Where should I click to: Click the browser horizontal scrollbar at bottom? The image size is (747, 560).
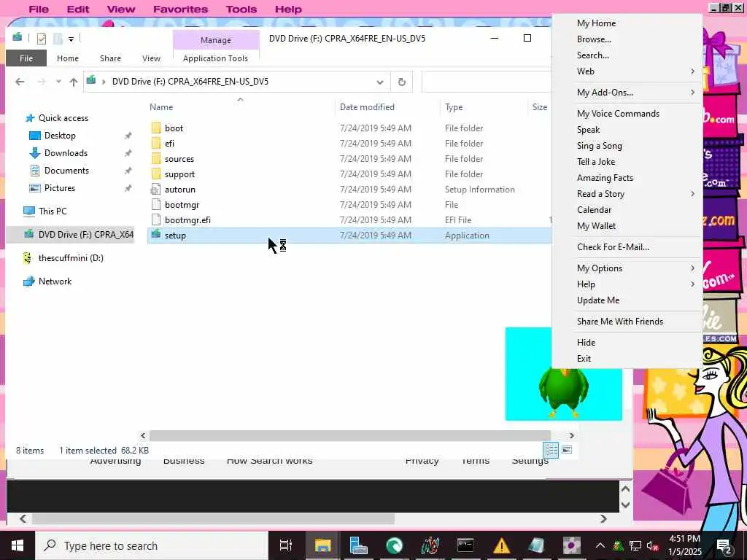[213, 518]
